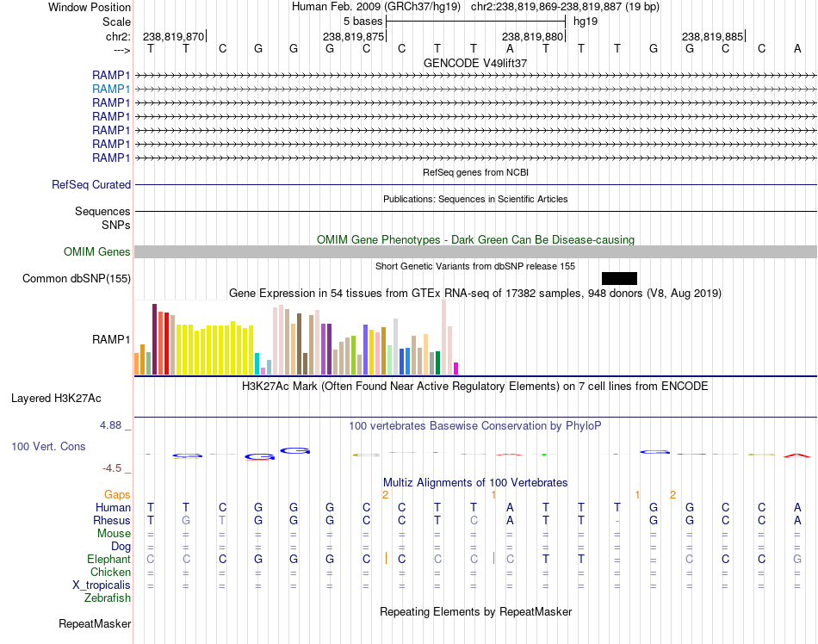818x644 pixels.
Task: Click the RefSeq Curated track label
Action: pyautogui.click(x=91, y=184)
